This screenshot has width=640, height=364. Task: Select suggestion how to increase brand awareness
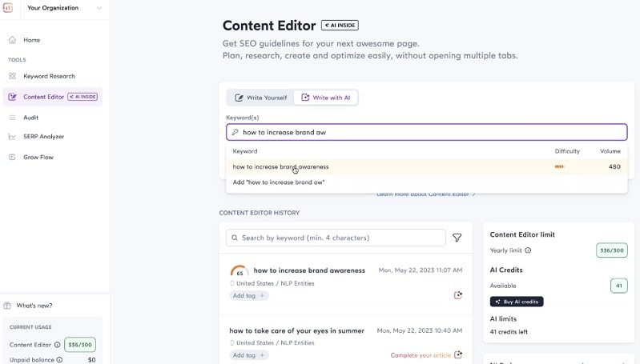[426, 166]
